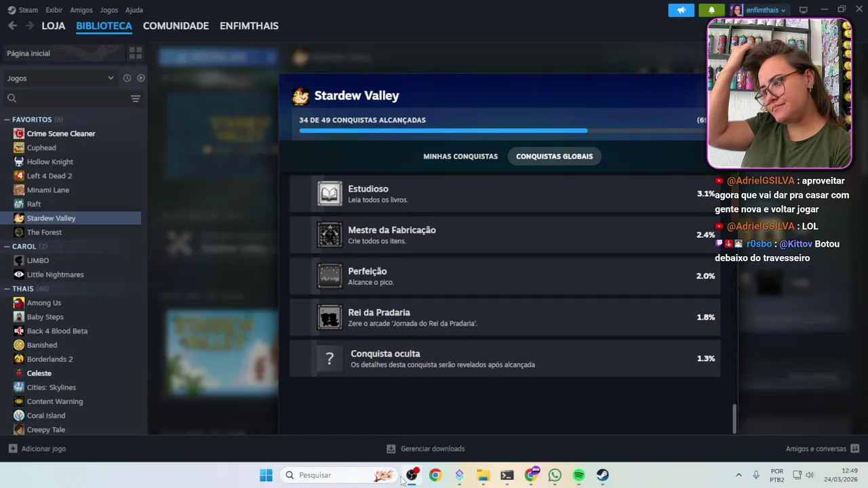Open the Ajuda menu
The image size is (868, 488).
(134, 10)
